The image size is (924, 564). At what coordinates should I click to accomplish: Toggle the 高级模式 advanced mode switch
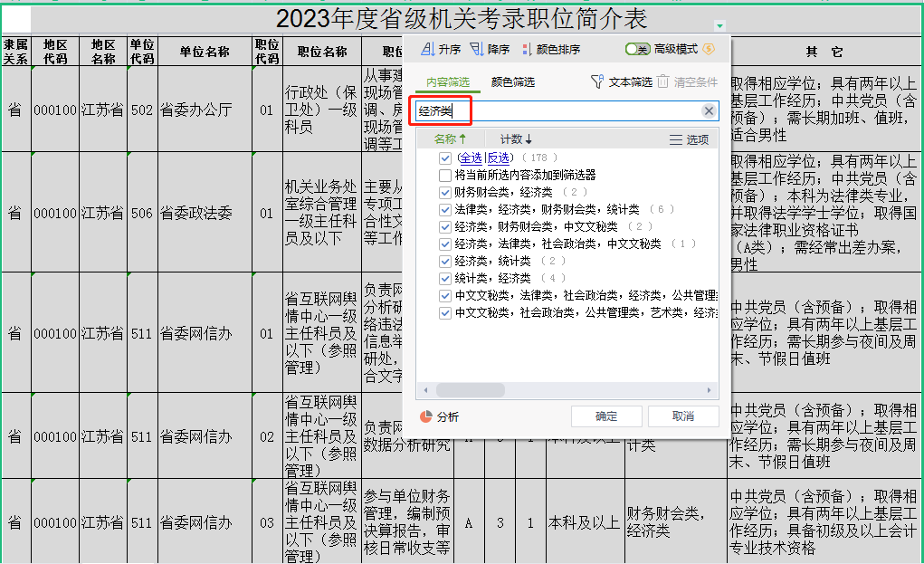638,49
